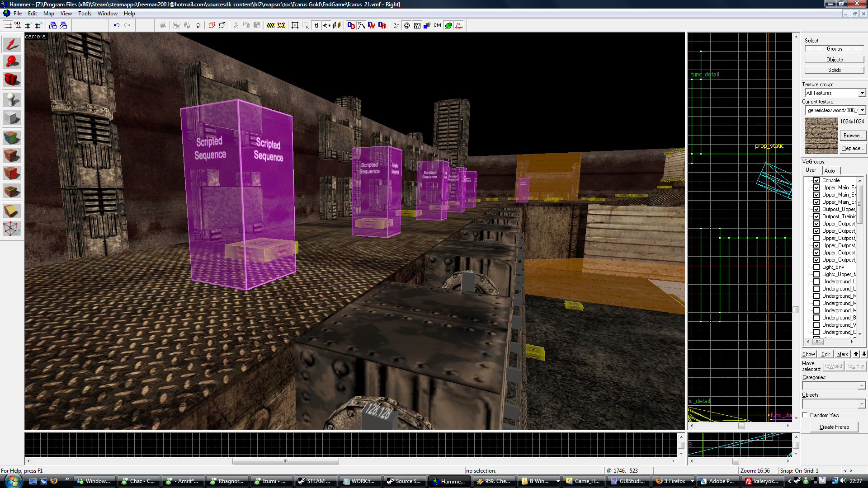Click the wood texture preview thumbnail
The width and height of the screenshot is (868, 488).
tap(821, 136)
